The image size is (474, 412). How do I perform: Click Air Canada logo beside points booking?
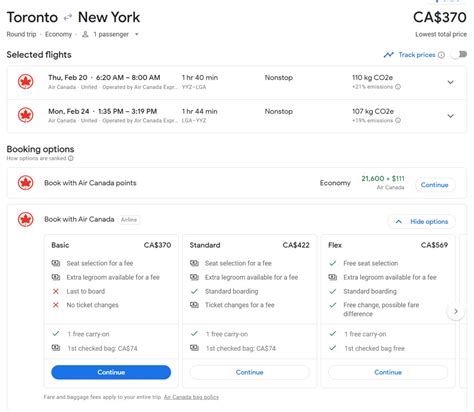pos(26,183)
